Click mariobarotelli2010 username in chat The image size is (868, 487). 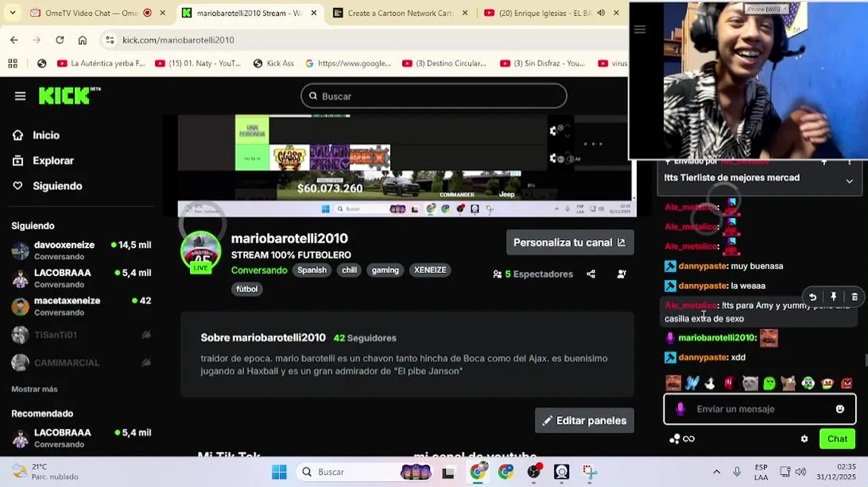(717, 338)
